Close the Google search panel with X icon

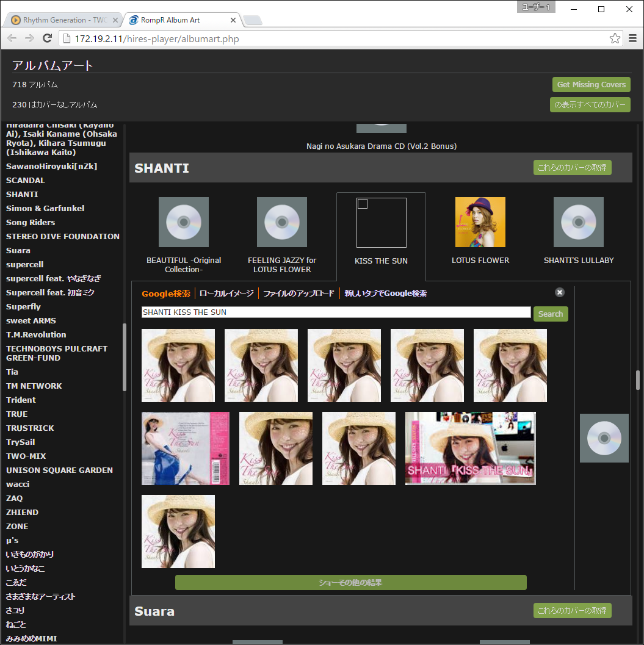pos(560,292)
